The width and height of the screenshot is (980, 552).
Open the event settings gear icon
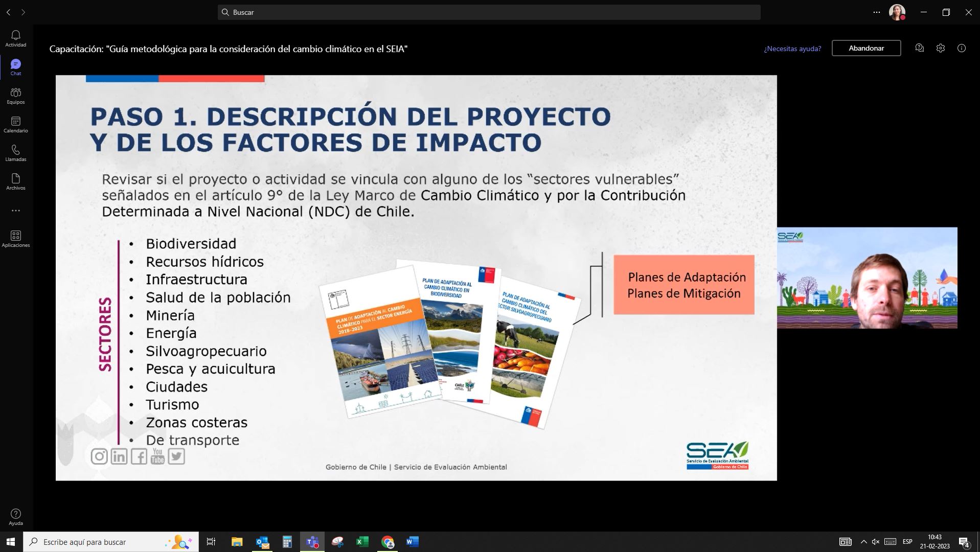click(941, 48)
